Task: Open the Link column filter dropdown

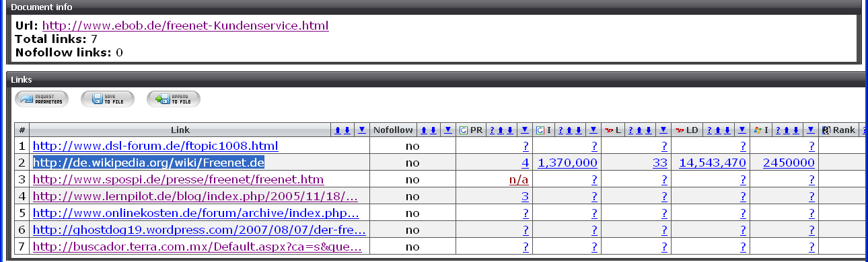Action: click(361, 130)
